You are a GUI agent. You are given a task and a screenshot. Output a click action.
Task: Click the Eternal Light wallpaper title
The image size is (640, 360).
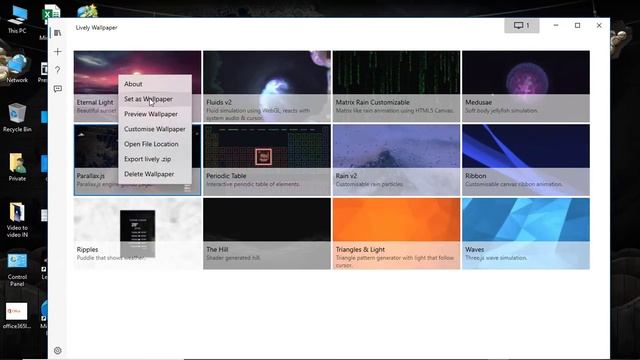95,102
